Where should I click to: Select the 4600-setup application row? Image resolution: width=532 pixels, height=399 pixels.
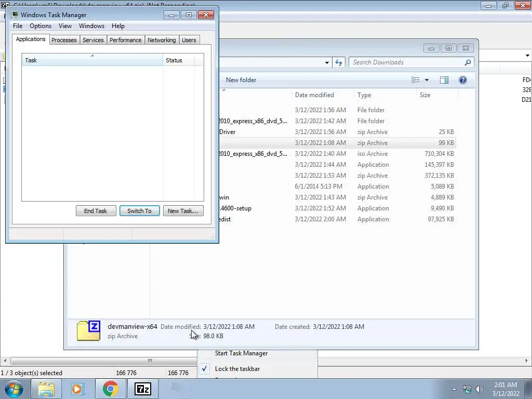[337, 208]
